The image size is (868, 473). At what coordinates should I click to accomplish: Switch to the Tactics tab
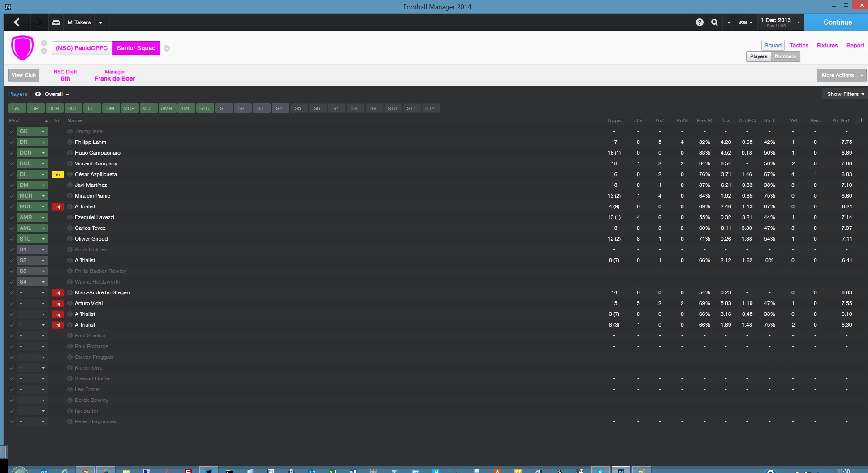[x=799, y=45]
